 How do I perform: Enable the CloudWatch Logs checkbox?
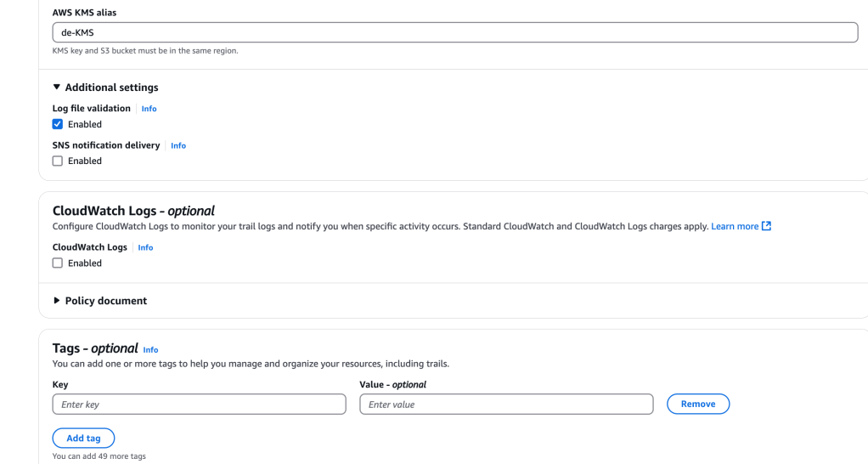tap(58, 263)
